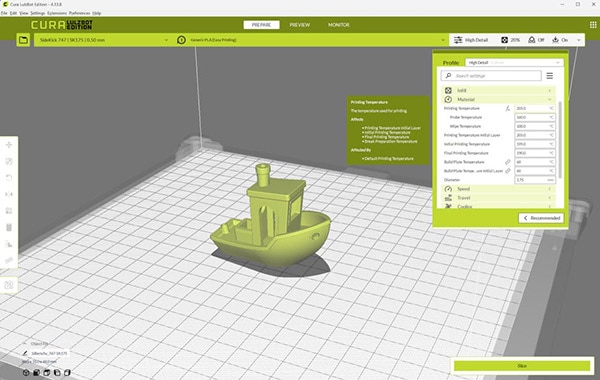Expand the Cooling settings category
Image resolution: width=600 pixels, height=380 pixels.
(x=499, y=206)
